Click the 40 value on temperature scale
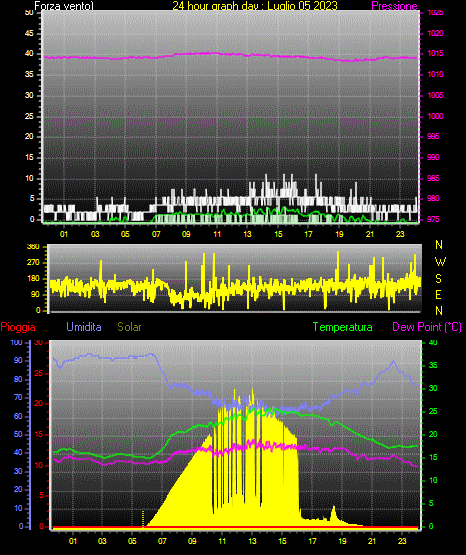Viewport: 466px width, 555px height. click(x=433, y=343)
